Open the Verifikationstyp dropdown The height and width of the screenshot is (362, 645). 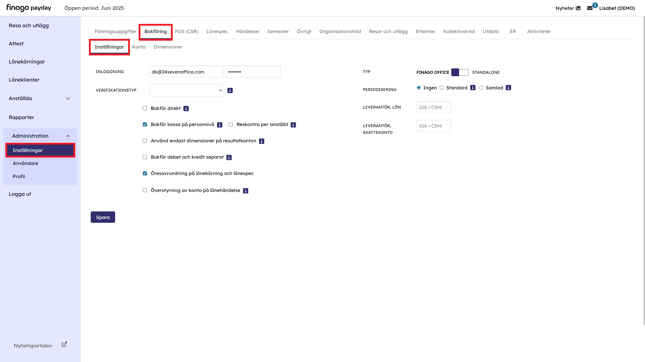186,90
